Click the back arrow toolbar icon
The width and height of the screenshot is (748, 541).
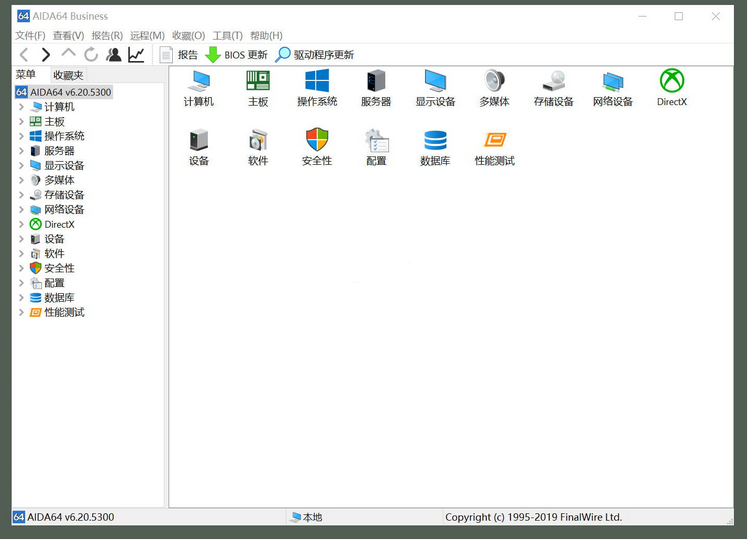(x=24, y=55)
